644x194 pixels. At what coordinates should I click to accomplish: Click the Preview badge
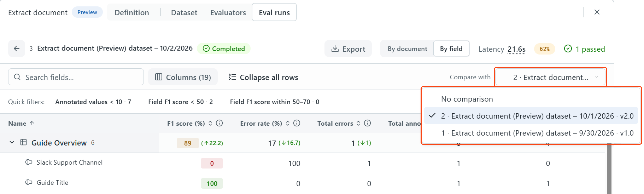87,12
